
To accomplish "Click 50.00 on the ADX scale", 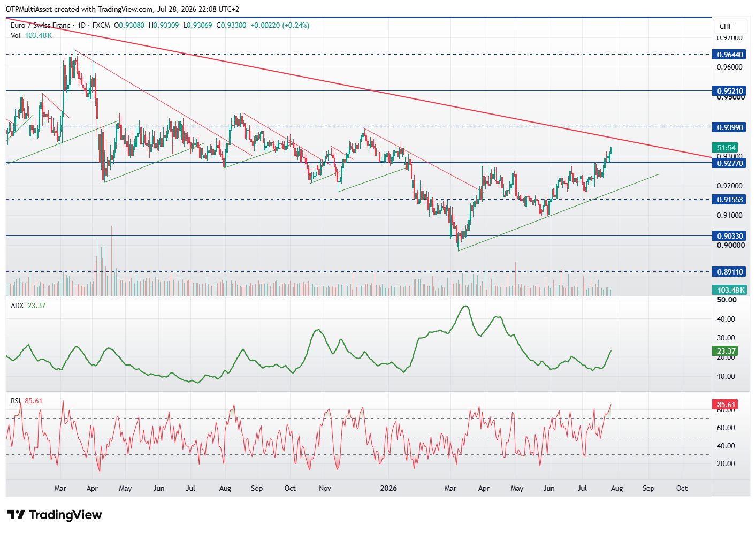I will (x=727, y=300).
